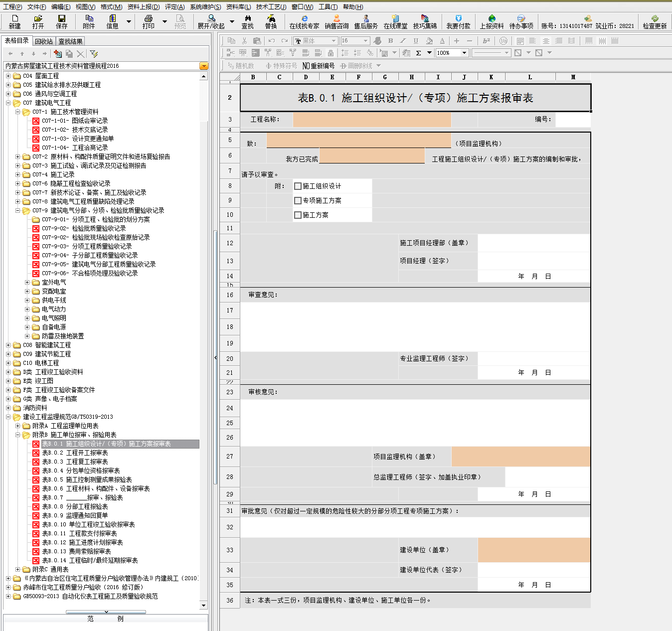Select 表B.0.14 工程临时/最终延期报审表 in tree
The image size is (672, 631).
click(90, 560)
